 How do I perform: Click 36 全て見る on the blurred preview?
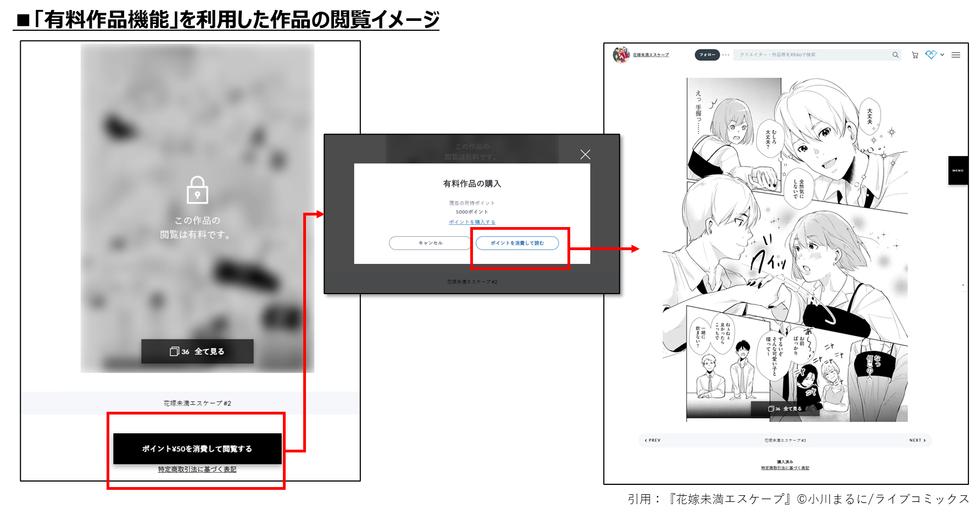click(197, 351)
